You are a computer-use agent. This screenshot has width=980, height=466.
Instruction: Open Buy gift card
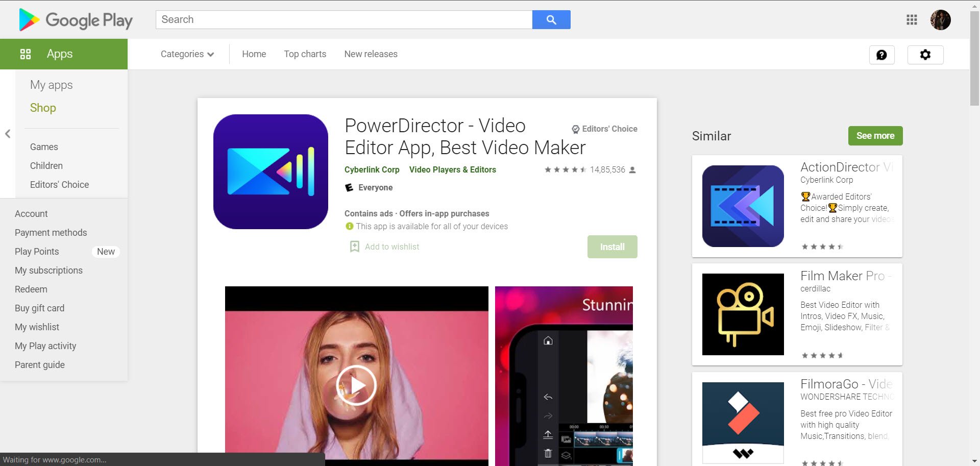tap(39, 308)
